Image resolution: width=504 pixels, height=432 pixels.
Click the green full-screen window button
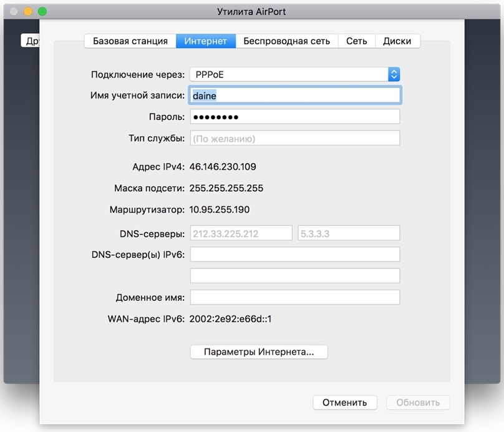pyautogui.click(x=42, y=11)
